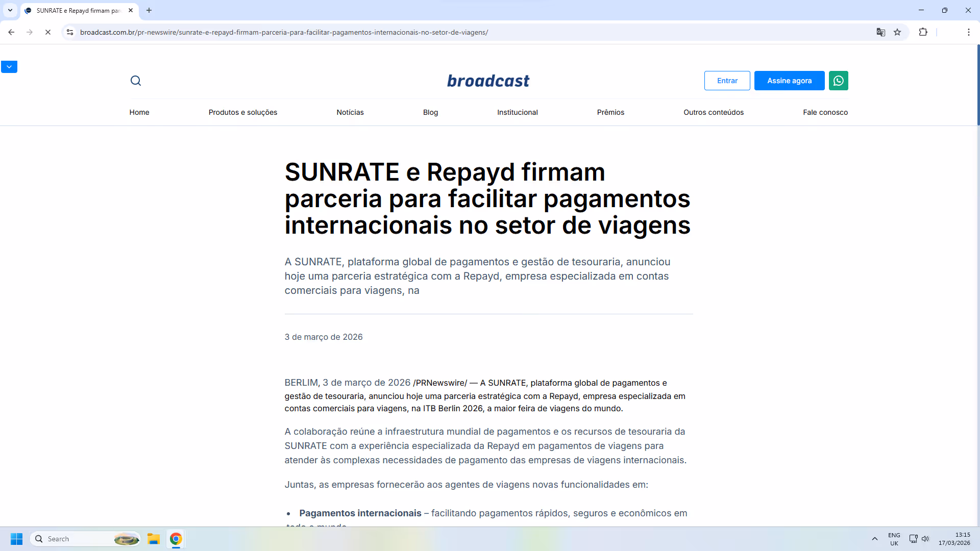Open the site search magnifier icon

[135, 81]
